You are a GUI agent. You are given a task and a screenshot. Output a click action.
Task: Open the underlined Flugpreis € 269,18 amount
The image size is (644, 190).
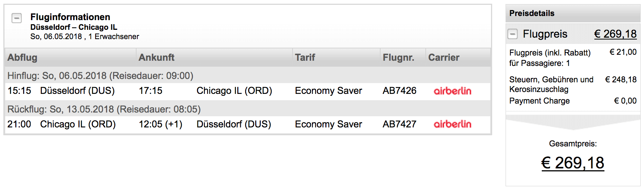pos(615,34)
